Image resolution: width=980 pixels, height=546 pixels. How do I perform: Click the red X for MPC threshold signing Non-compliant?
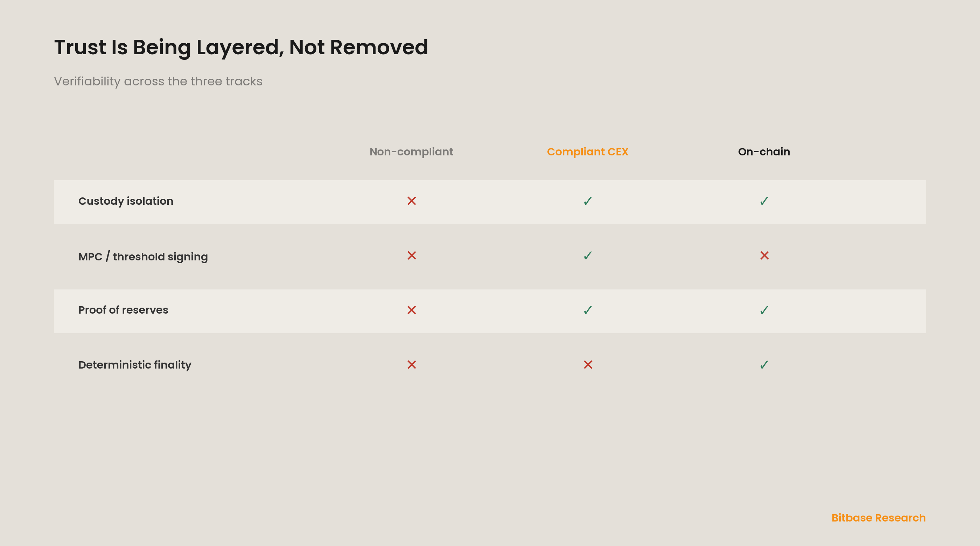pos(411,255)
